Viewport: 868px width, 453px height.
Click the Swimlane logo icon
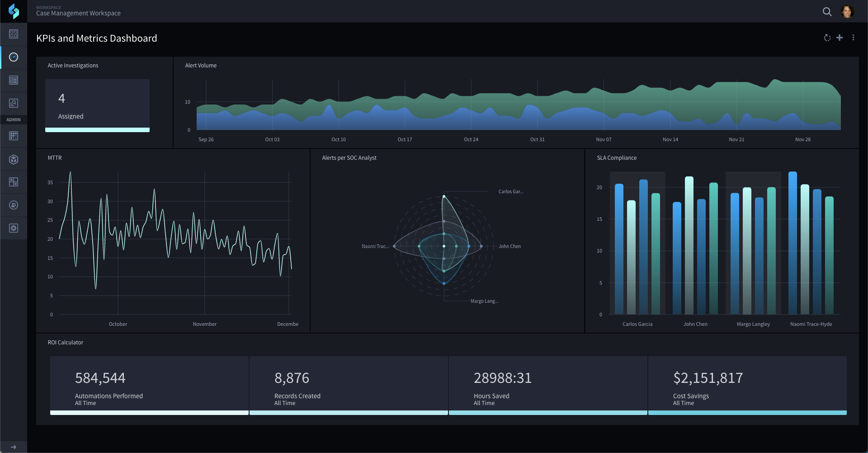pyautogui.click(x=14, y=11)
